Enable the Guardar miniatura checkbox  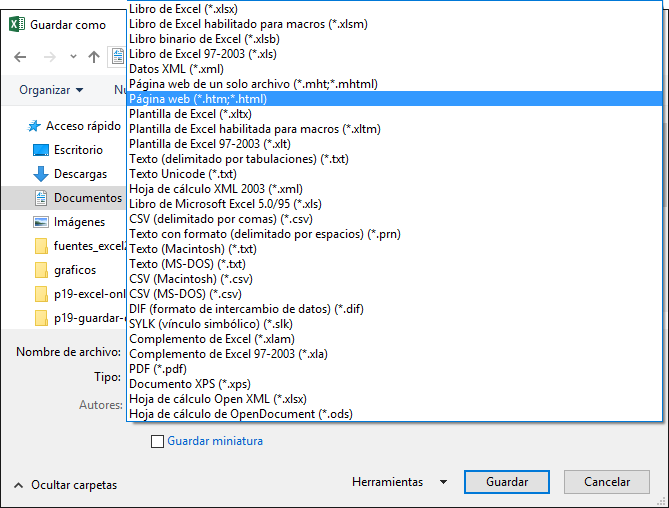point(157,441)
